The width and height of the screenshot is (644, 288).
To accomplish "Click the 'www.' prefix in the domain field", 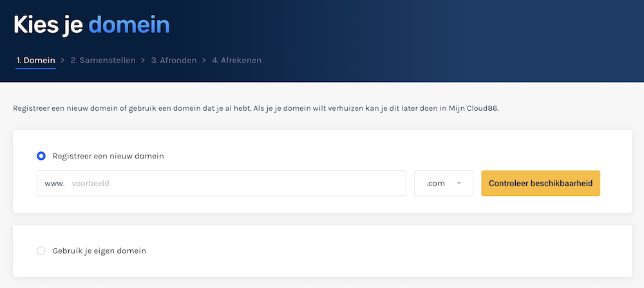I will pos(55,184).
